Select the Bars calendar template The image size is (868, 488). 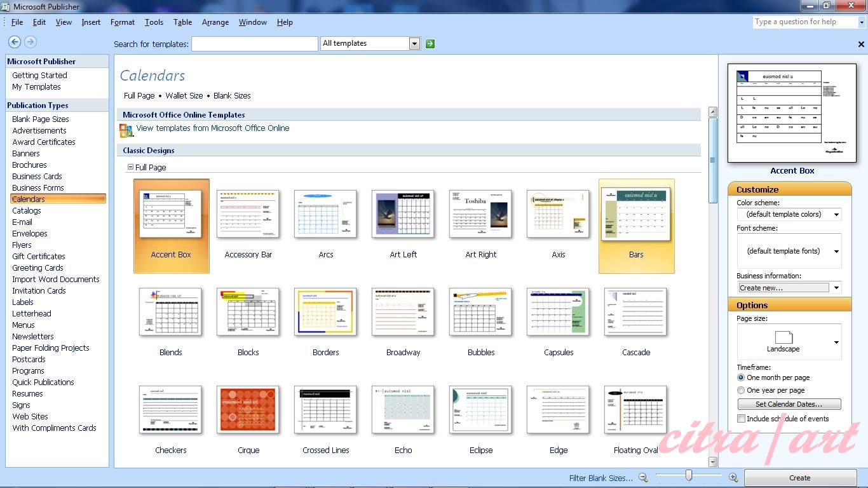pos(636,226)
